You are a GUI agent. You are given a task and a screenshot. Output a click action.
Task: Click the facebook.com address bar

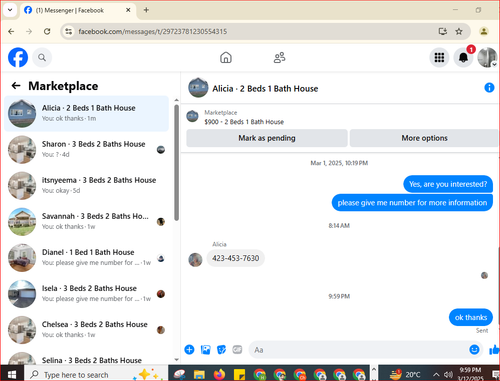pos(153,31)
